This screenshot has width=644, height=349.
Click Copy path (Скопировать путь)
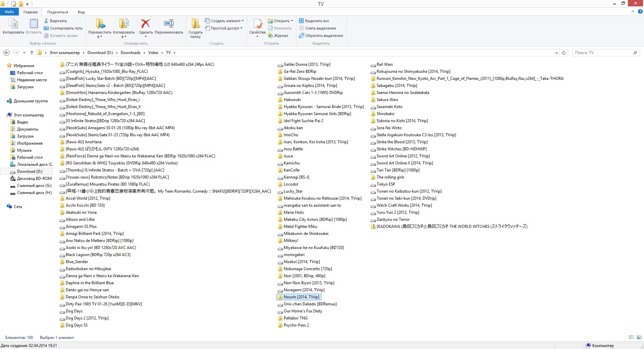click(63, 28)
